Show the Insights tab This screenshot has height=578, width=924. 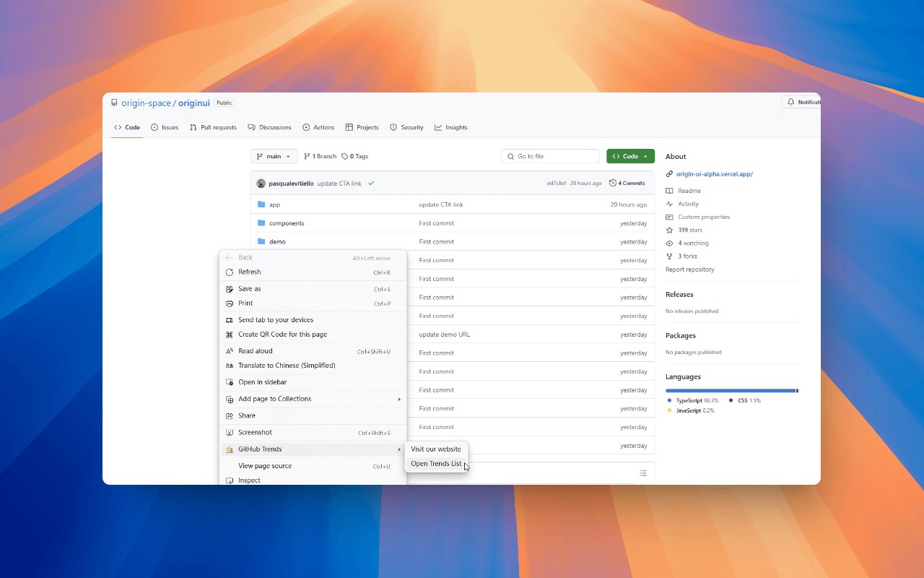click(x=450, y=127)
